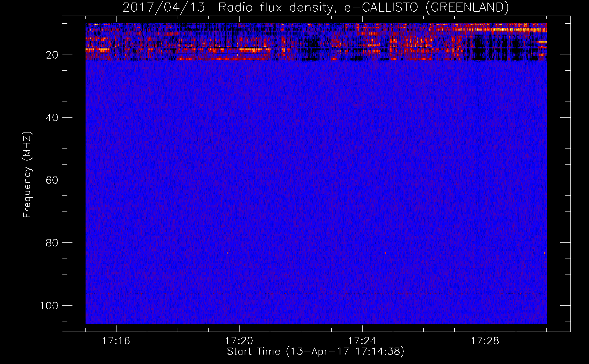
Task: Click the '17:28' time tick label
Action: coord(485,341)
